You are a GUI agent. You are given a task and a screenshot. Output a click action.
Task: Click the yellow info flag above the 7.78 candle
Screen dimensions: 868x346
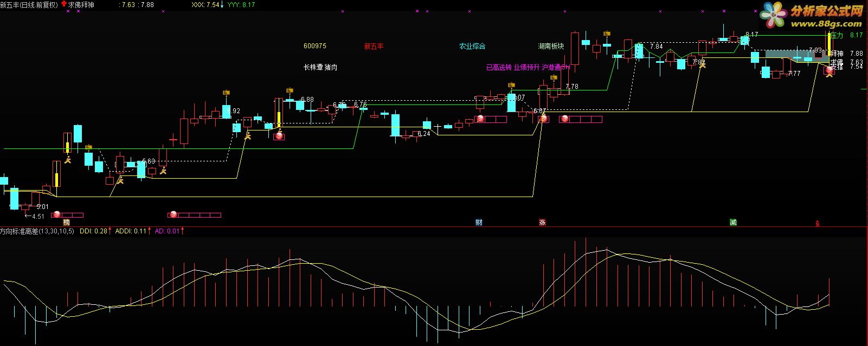[554, 77]
